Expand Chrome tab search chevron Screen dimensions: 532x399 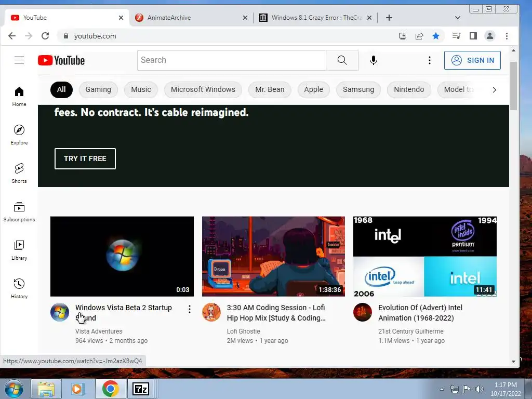pyautogui.click(x=458, y=18)
